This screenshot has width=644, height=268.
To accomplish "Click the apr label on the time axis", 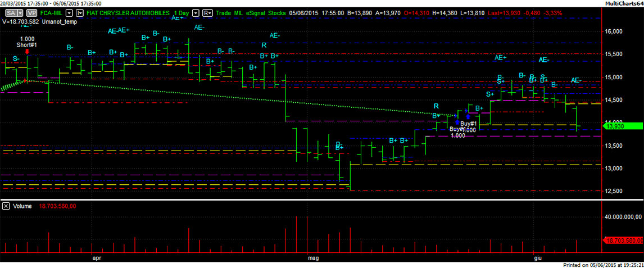I will 96,258.
